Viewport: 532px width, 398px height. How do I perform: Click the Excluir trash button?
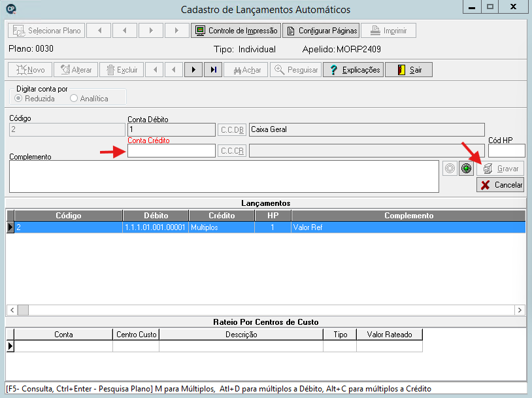pos(122,70)
